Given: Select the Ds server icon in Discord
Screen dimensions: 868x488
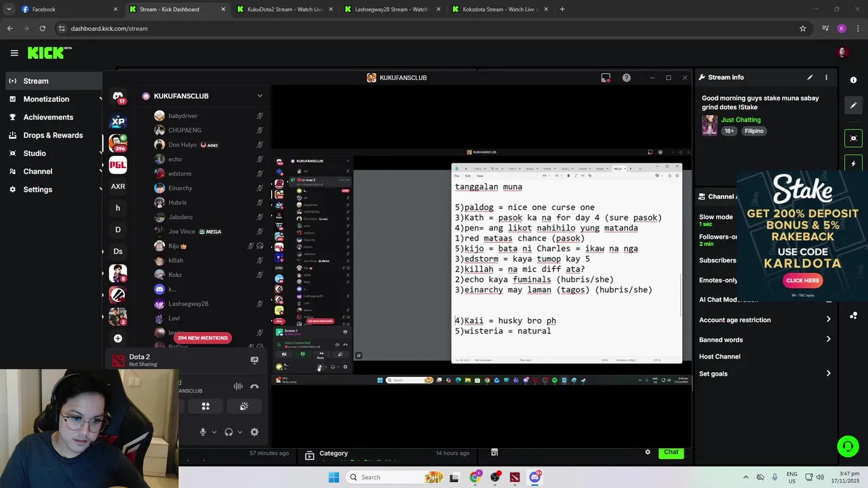Looking at the screenshot, I should pos(118,251).
